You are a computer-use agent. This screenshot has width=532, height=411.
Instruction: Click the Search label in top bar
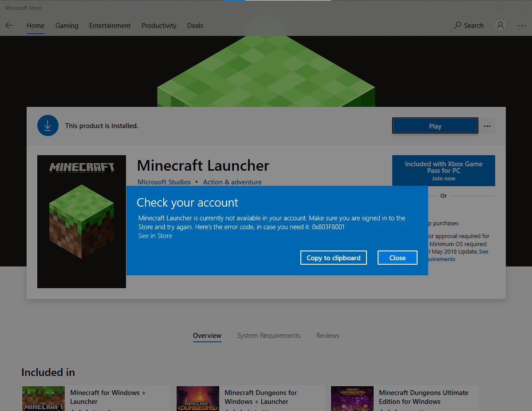(x=473, y=26)
